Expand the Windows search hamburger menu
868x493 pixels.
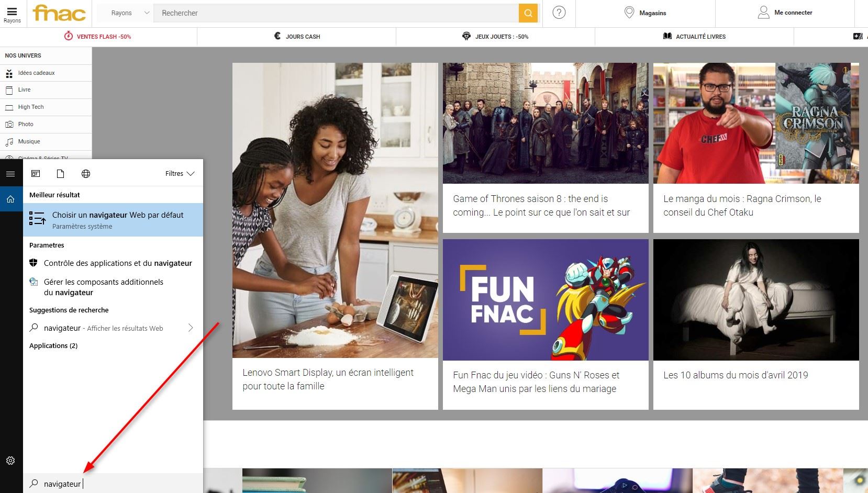(10, 174)
